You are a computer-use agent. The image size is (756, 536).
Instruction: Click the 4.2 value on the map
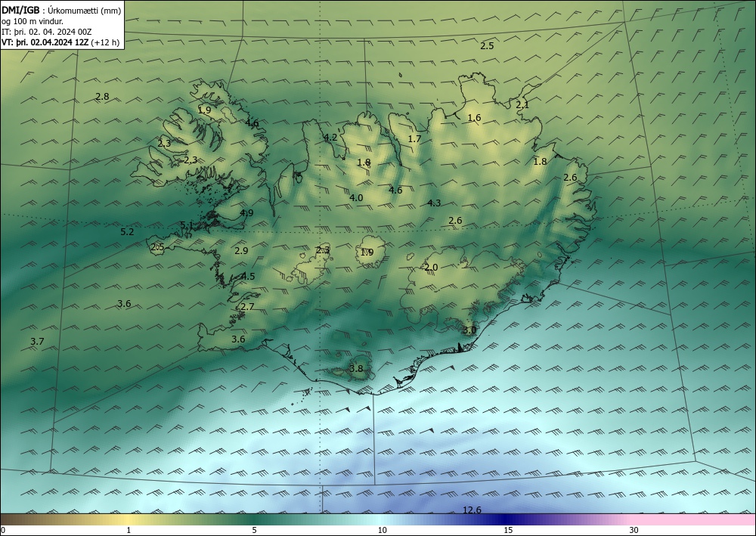(x=330, y=138)
